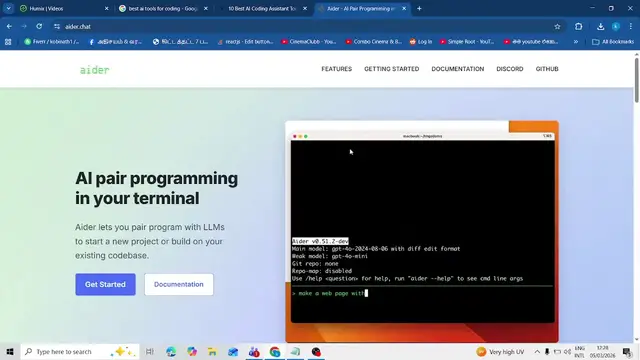This screenshot has height=360, width=640.
Task: Go back to the previous page
Action: (x=9, y=27)
